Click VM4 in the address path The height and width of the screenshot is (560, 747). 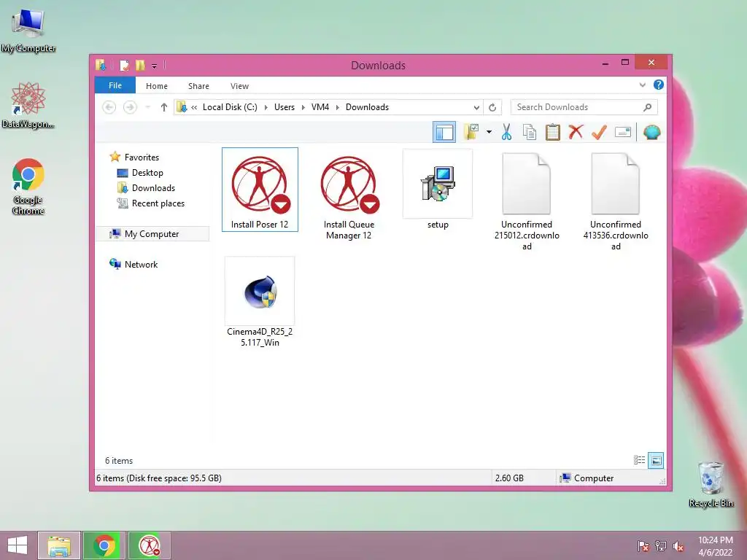point(320,107)
